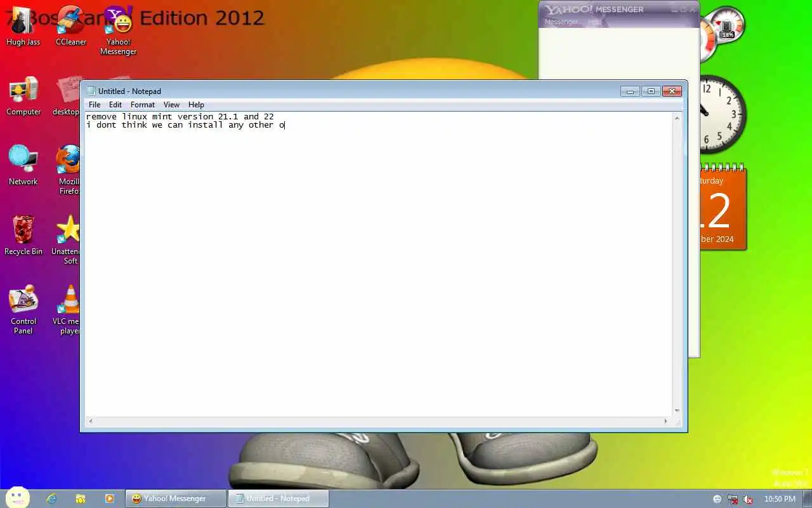Open the Notepad Format menu
This screenshot has width=812, height=508.
(x=142, y=105)
